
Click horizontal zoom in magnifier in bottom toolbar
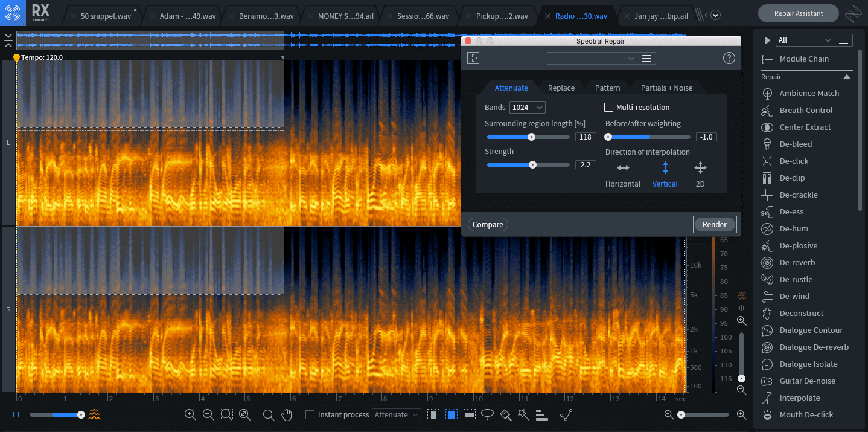coord(741,415)
